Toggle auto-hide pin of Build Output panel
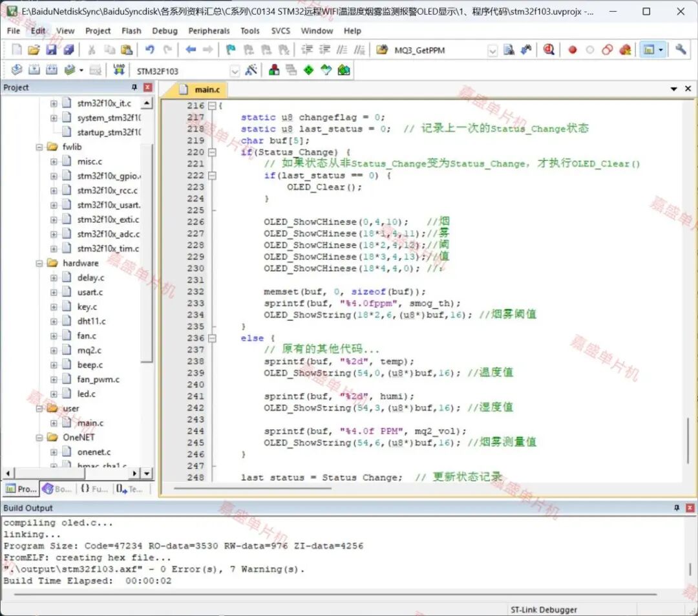This screenshot has width=698, height=616. point(677,508)
